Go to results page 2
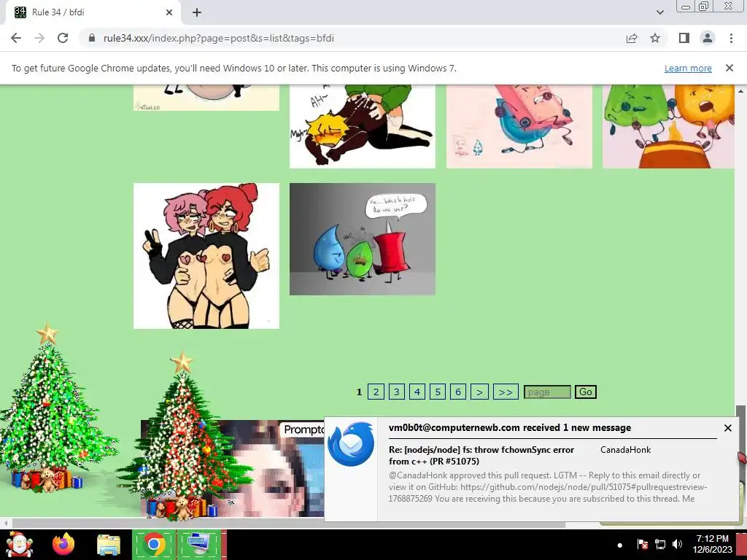This screenshot has height=560, width=747. [x=376, y=392]
